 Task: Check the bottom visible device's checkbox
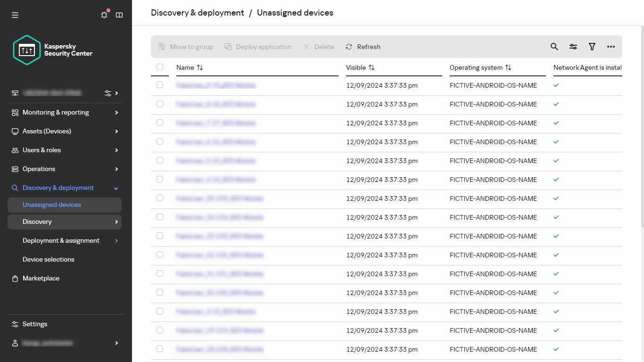point(160,349)
